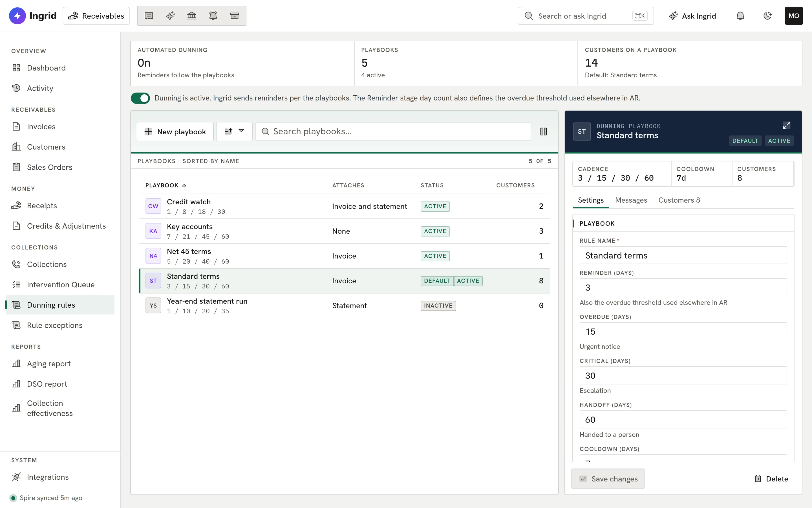Screen dimensions: 812x508
Task: Open Intervention Queue in the sidebar
Action: point(60,284)
